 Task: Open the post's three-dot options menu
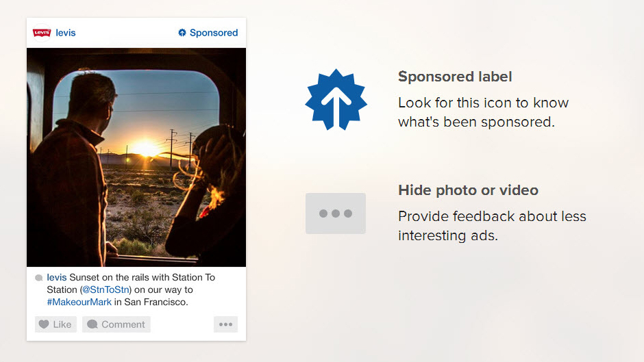[225, 324]
